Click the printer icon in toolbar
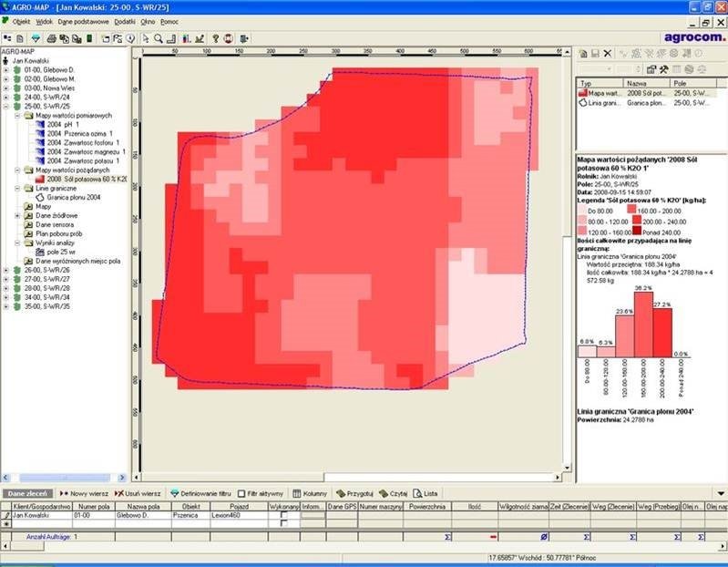Image resolution: width=728 pixels, height=567 pixels. pos(51,38)
